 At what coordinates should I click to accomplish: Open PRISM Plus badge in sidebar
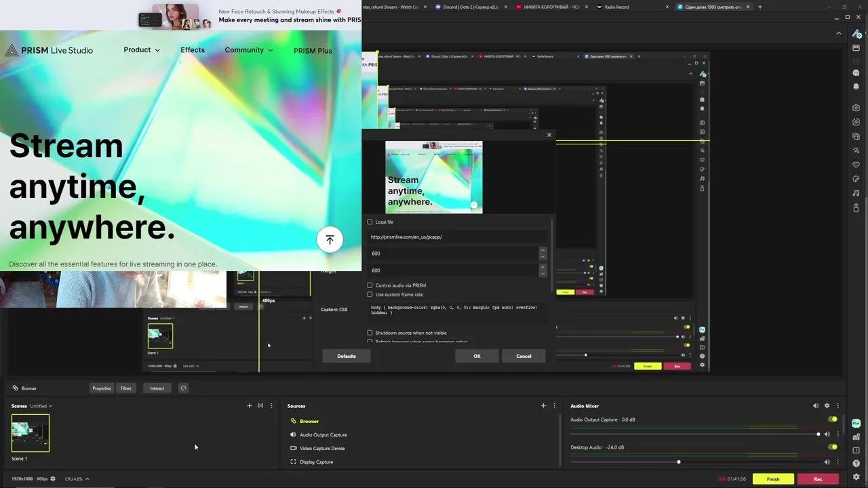click(856, 423)
